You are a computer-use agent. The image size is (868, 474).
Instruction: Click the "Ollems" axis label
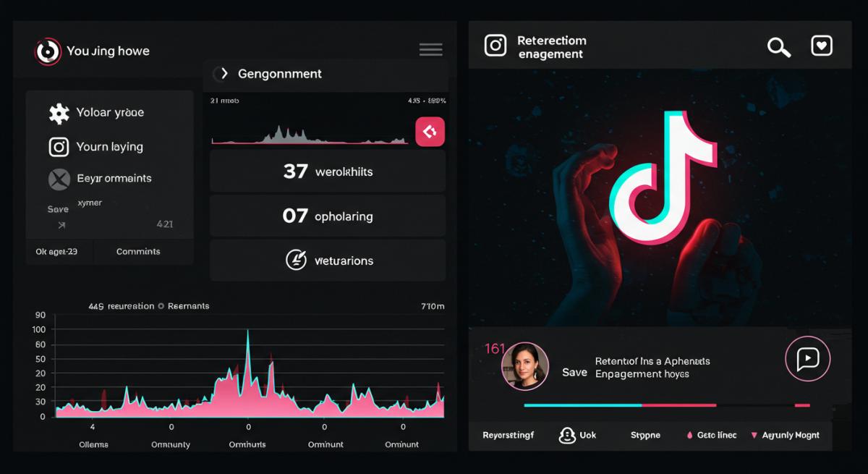pos(93,444)
